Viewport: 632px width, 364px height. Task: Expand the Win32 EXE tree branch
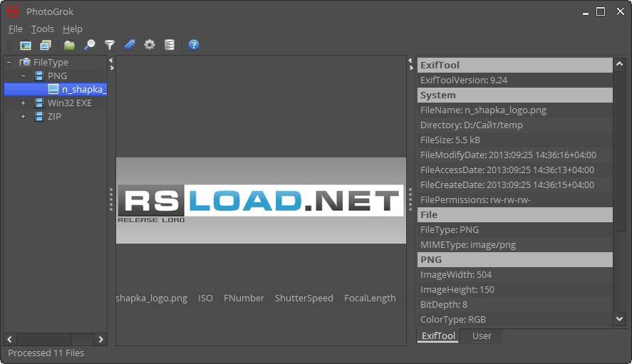click(x=23, y=103)
